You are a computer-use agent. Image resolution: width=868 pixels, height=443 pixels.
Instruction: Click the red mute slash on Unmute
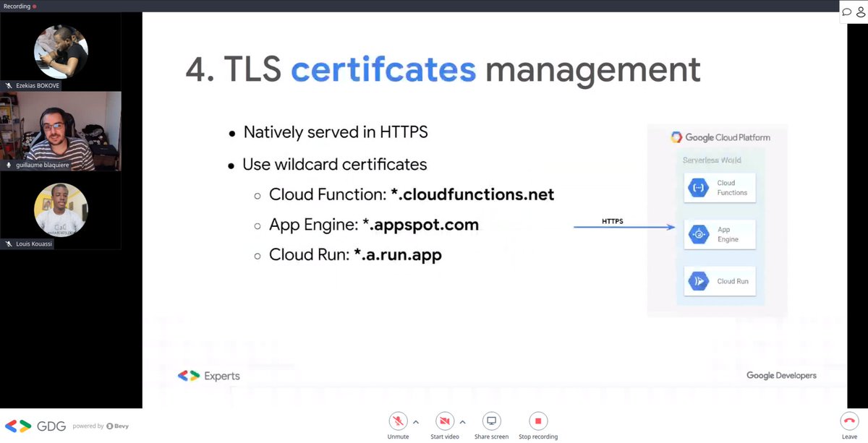pos(398,421)
